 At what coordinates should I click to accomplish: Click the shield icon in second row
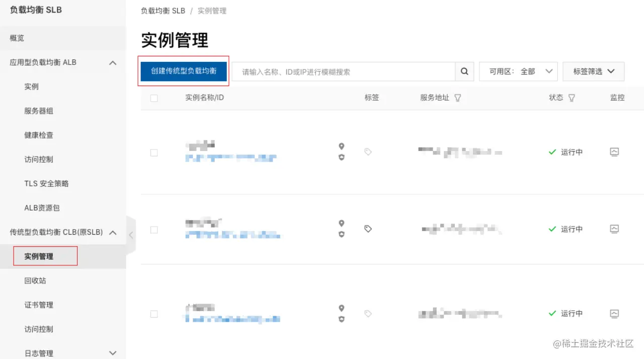342,235
